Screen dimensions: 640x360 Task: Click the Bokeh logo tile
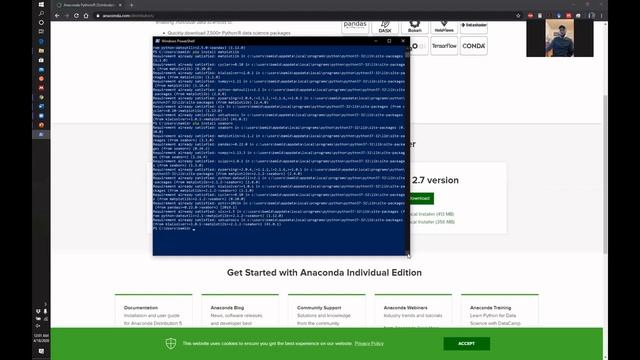tap(415, 27)
